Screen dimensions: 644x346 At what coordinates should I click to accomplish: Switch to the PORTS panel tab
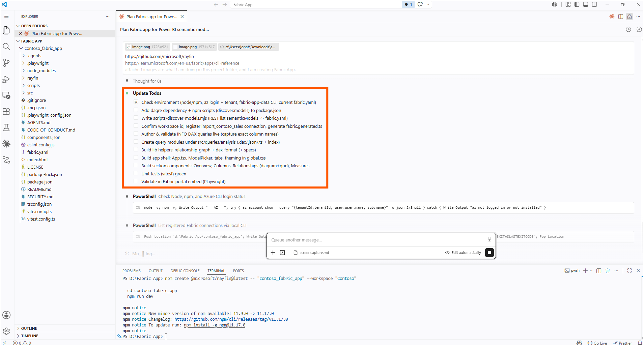click(x=238, y=271)
